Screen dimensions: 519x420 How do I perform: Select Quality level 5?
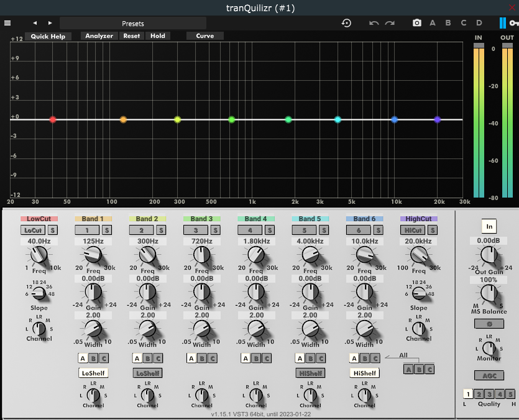(x=510, y=394)
